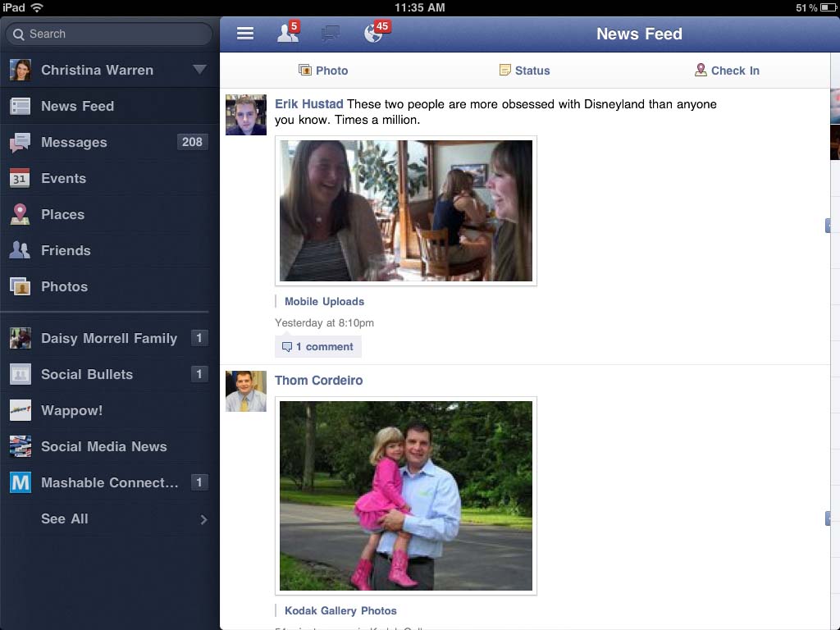
Task: Click Yesterday at 8:10pm timestamp
Action: (324, 323)
